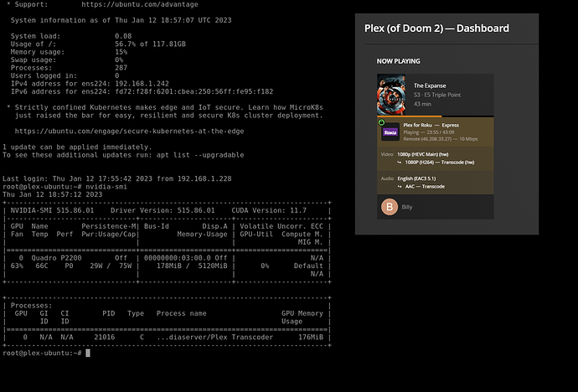Screen dimensions: 578x392
Task: Click the GPU temperature 66C
Action: pyautogui.click(x=42, y=266)
